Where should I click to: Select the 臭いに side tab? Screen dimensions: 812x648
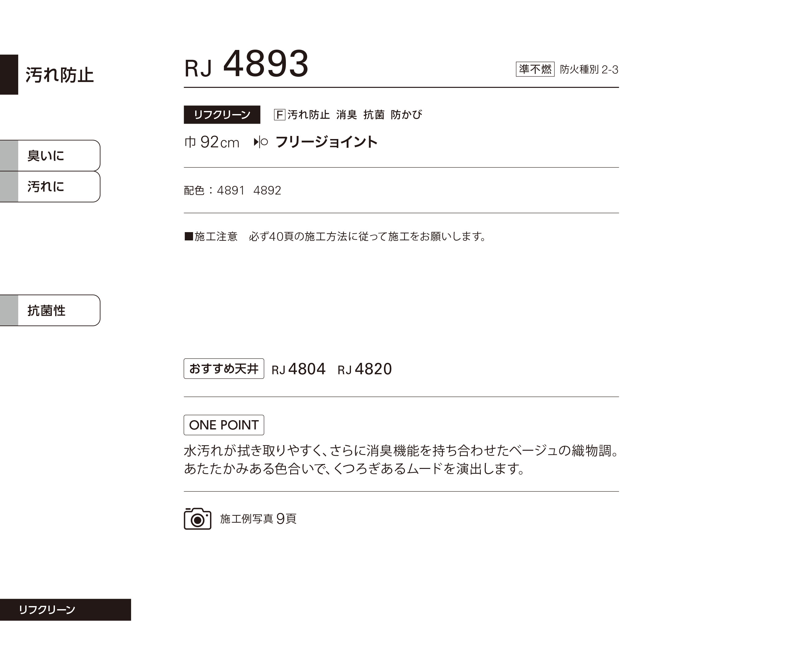coord(50,155)
